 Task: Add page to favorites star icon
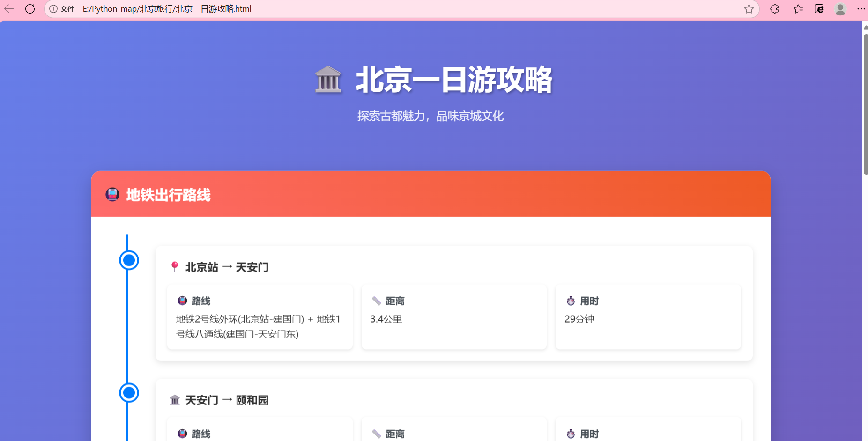tap(749, 9)
